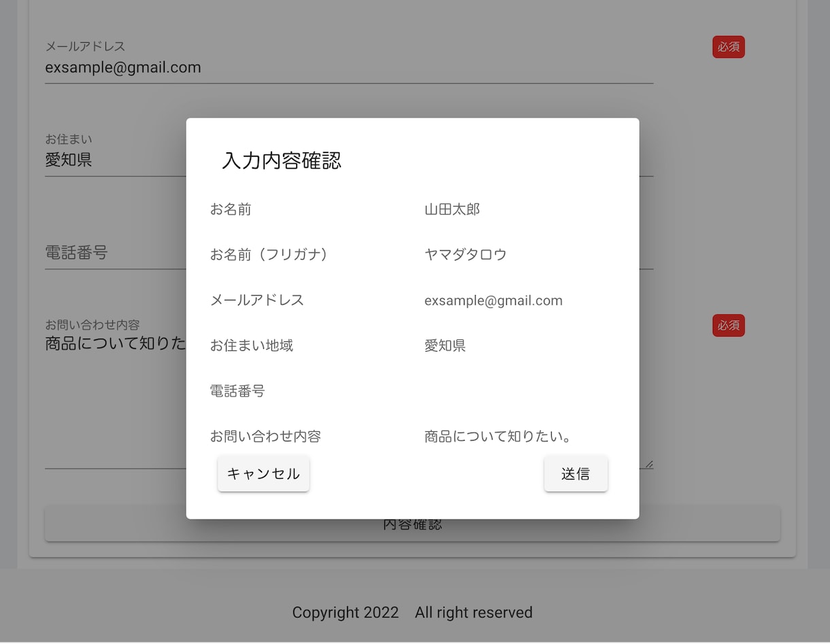Click the メールアドレス label in dialog

257,300
